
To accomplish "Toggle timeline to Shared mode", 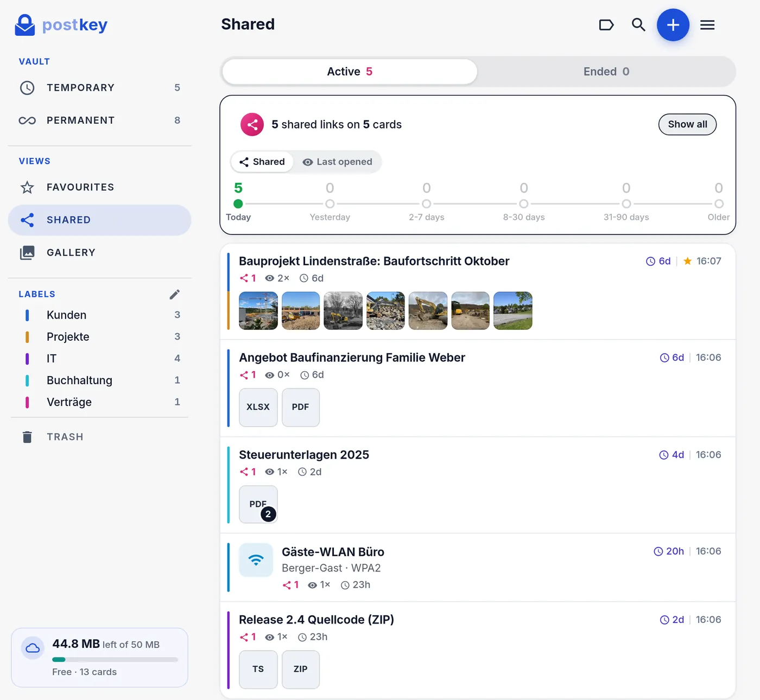I will click(262, 162).
